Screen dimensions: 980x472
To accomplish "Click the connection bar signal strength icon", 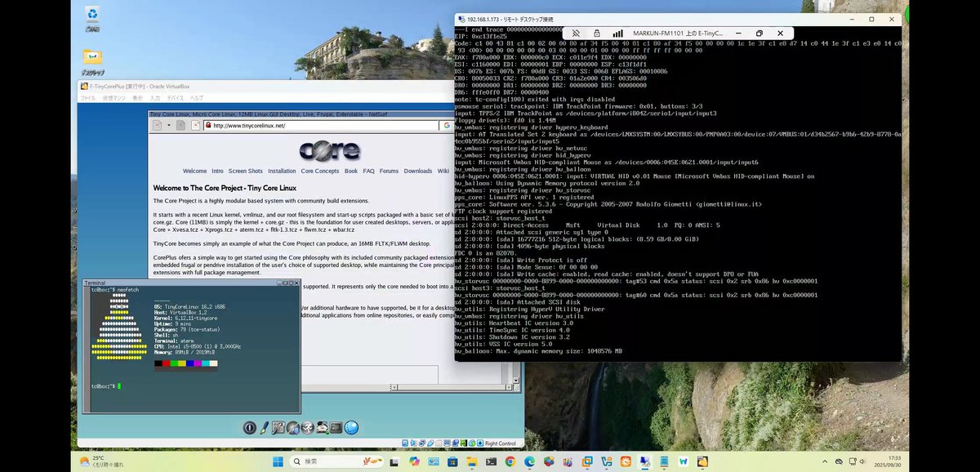I will point(618,33).
